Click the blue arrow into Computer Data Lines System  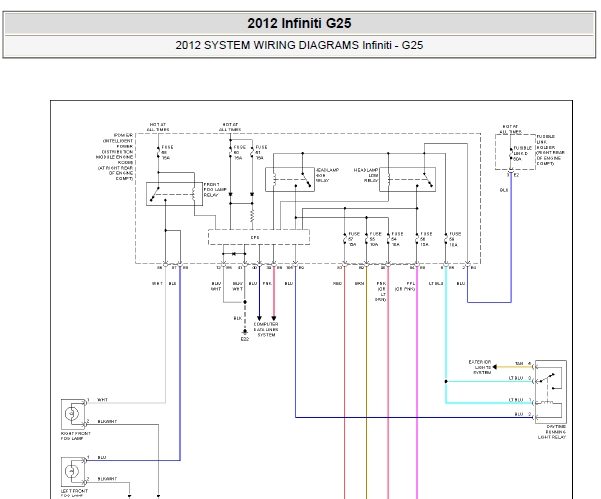click(x=259, y=318)
